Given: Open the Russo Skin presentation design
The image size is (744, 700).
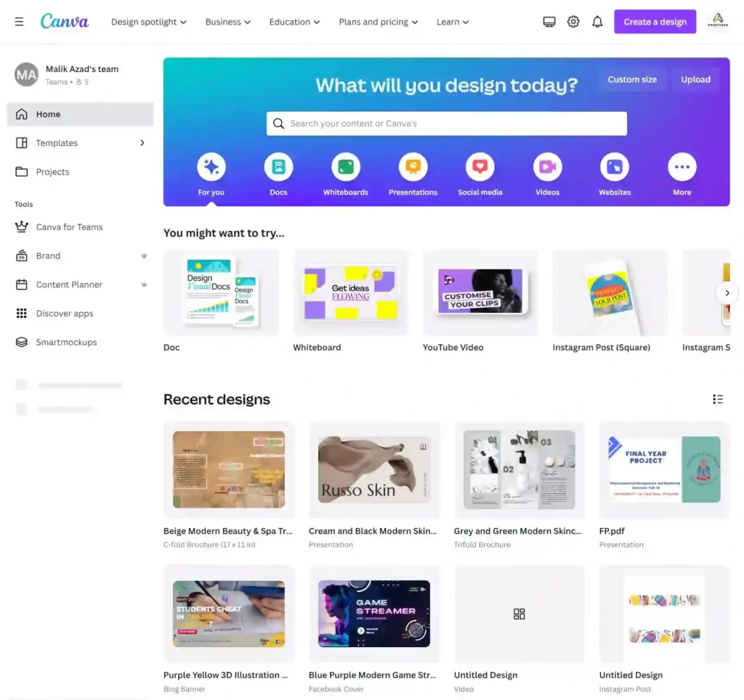Looking at the screenshot, I should pos(374,470).
